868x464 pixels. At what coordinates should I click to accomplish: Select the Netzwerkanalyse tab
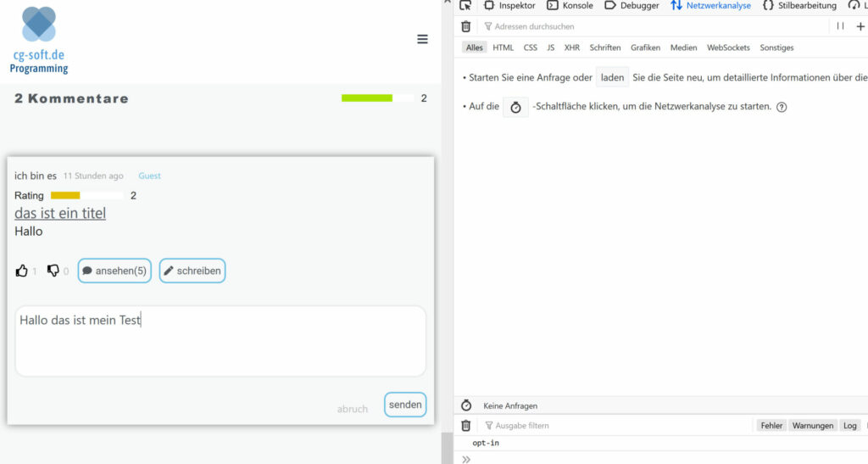point(711,6)
